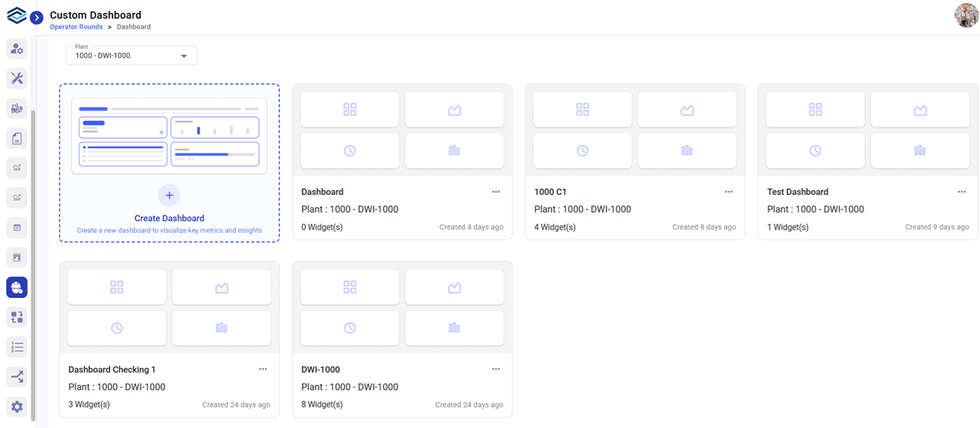Image resolution: width=980 pixels, height=428 pixels.
Task: Open three-dot menu on Dashboard Checking 1
Action: coord(263,370)
